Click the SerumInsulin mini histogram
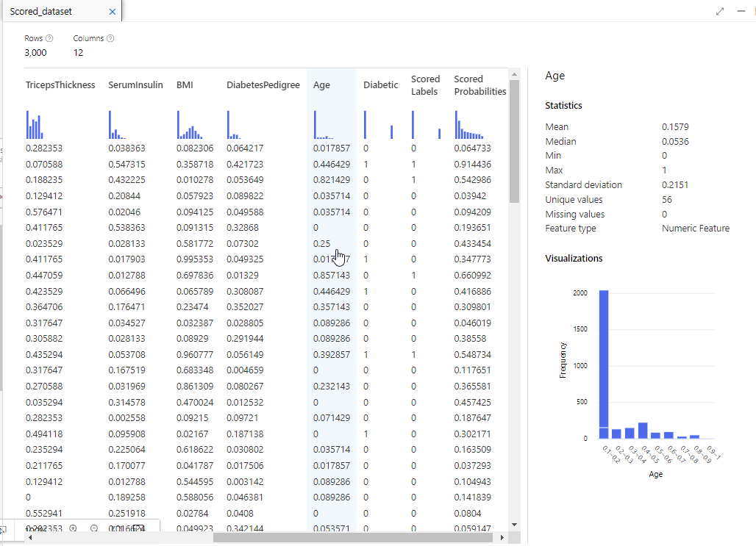 click(x=118, y=125)
